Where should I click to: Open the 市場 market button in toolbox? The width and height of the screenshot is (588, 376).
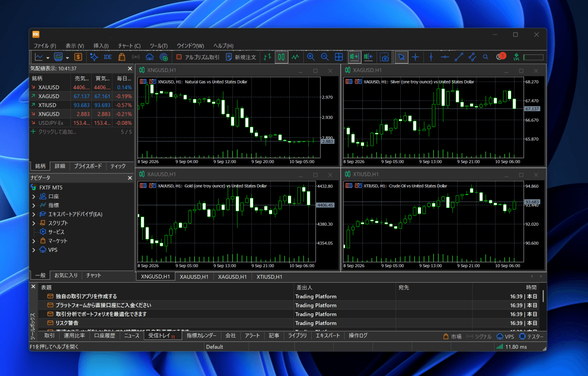click(x=453, y=336)
